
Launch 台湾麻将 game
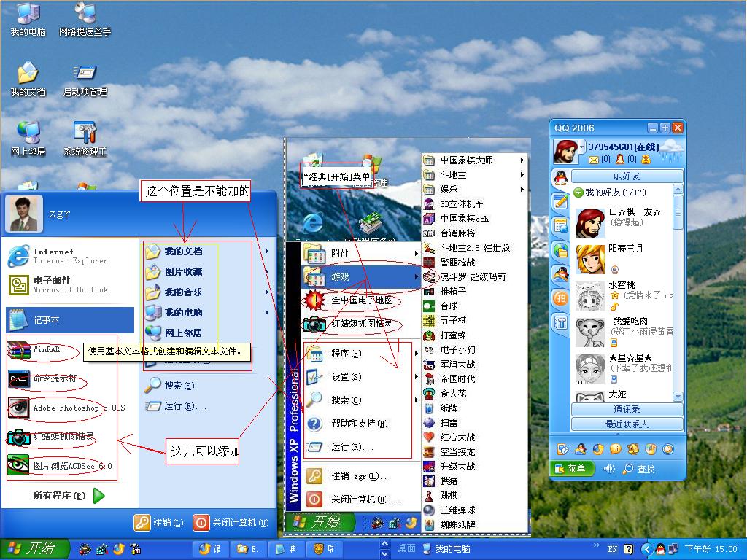pos(474,233)
